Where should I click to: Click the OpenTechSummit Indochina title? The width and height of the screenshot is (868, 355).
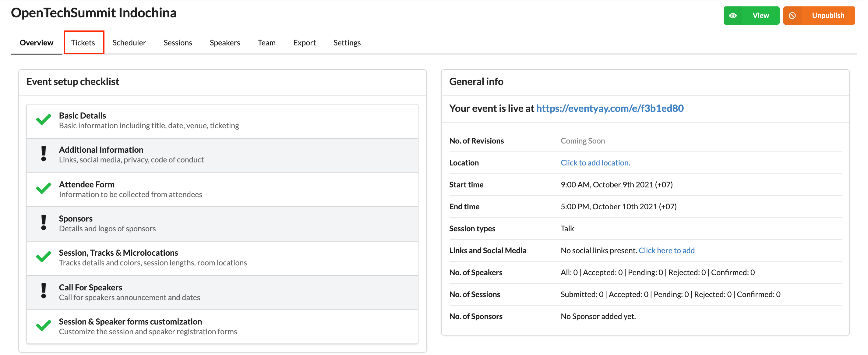point(94,13)
